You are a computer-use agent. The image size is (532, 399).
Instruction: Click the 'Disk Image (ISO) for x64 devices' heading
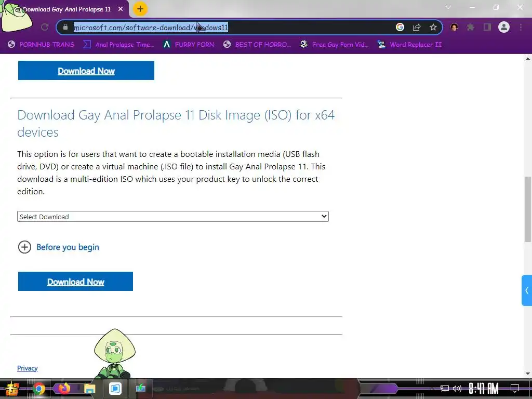pos(176,124)
